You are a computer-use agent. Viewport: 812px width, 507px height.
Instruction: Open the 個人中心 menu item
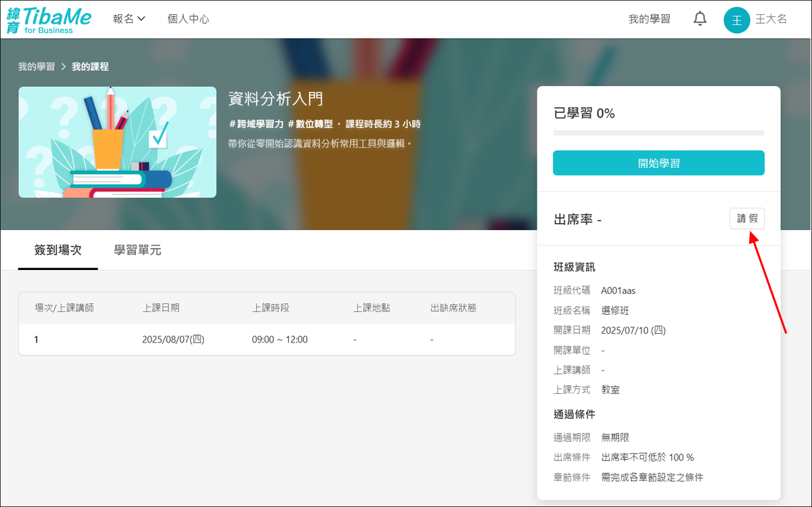[188, 19]
